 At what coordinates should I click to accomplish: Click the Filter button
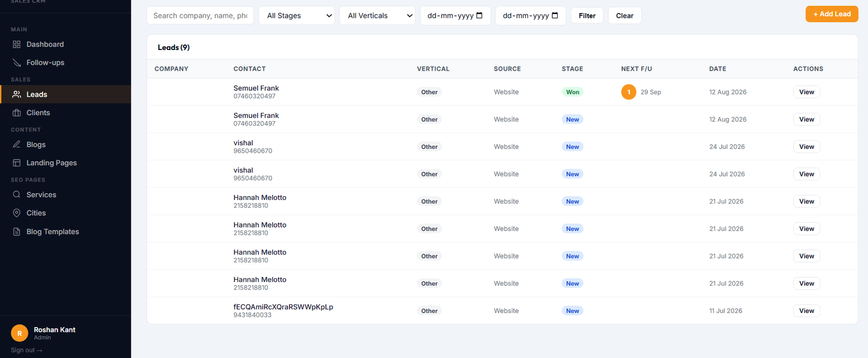[587, 16]
